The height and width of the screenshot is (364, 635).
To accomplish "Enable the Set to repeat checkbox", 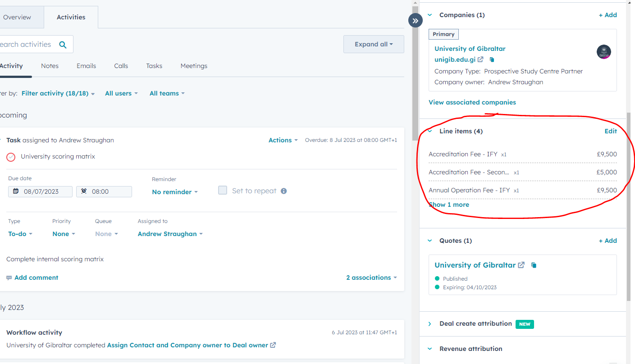I will pyautogui.click(x=223, y=191).
